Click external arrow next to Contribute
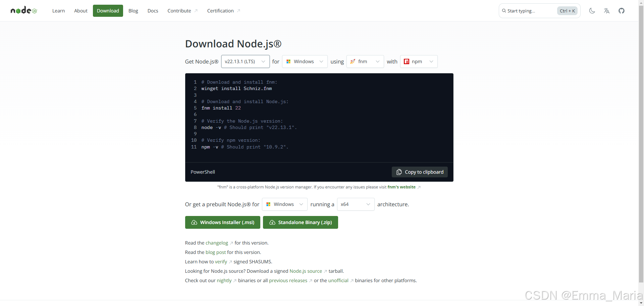 [196, 11]
